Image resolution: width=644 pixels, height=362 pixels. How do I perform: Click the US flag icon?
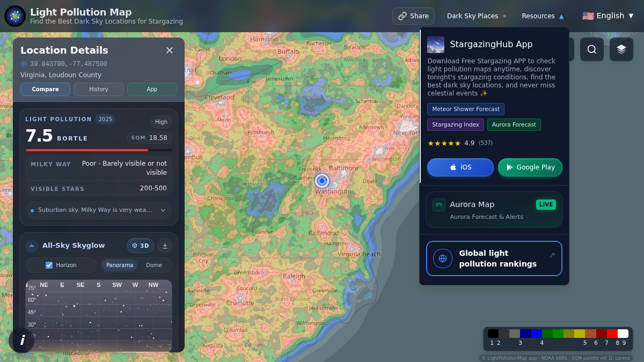[x=588, y=16]
